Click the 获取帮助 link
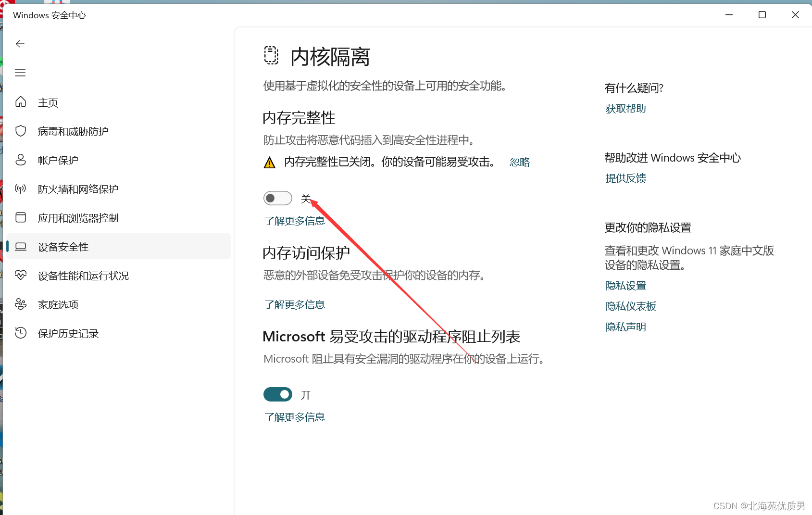This screenshot has height=515, width=812. tap(625, 109)
